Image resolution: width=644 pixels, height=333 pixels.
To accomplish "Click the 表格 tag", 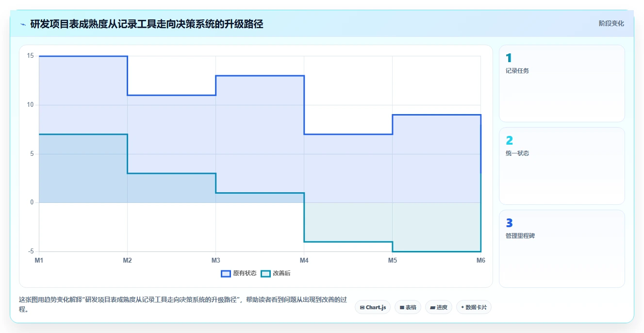I will tap(408, 307).
